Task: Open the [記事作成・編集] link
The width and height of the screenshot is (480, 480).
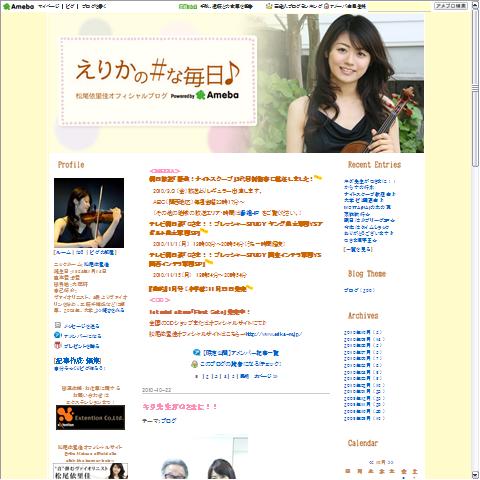Action: [78, 361]
